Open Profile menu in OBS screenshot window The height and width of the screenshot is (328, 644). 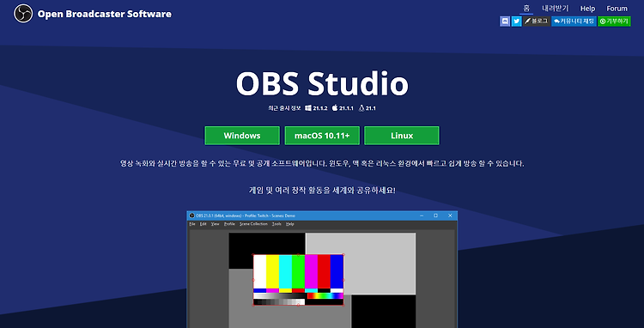tap(229, 224)
